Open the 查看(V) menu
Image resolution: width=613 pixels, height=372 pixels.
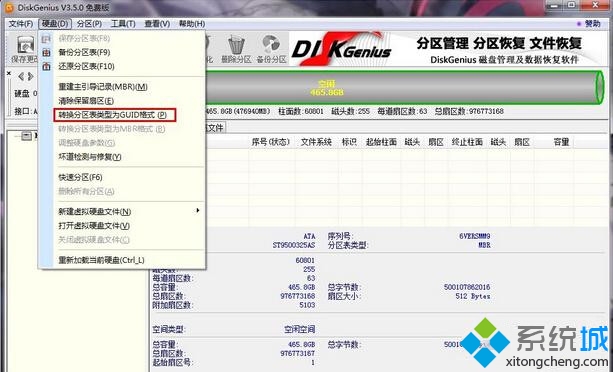tap(157, 24)
